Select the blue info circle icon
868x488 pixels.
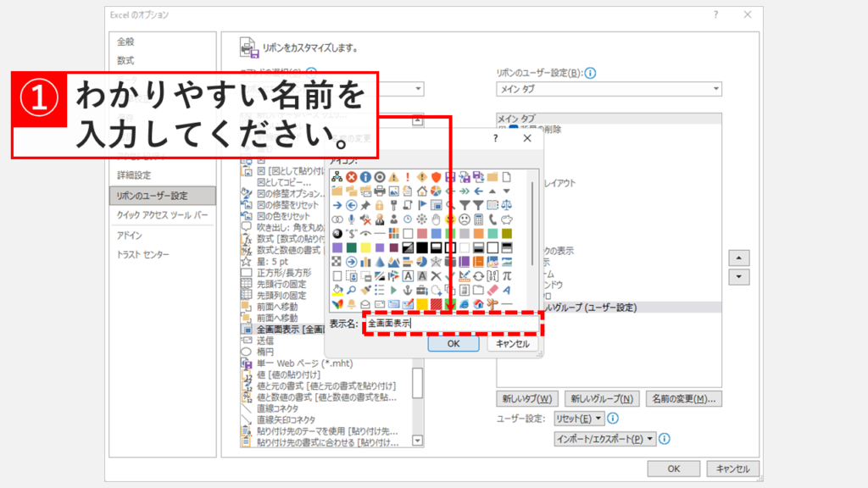tap(364, 177)
